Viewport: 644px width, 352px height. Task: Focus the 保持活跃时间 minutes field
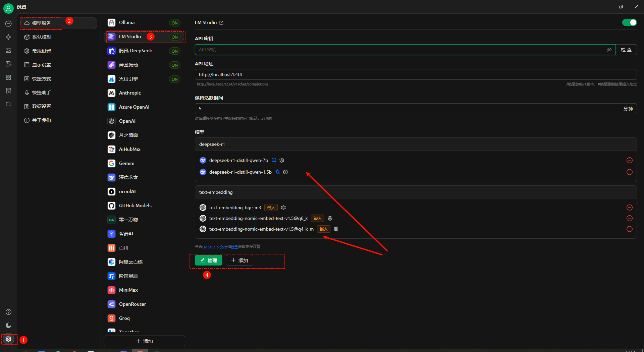[x=416, y=109]
